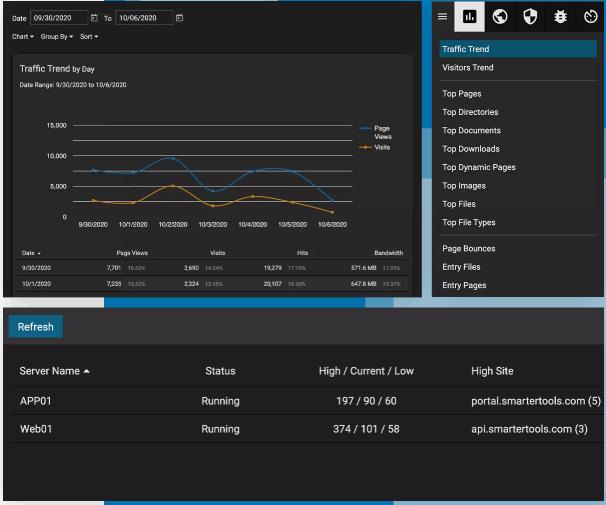Expand the Chart dropdown
This screenshot has height=505, width=606.
tap(23, 37)
